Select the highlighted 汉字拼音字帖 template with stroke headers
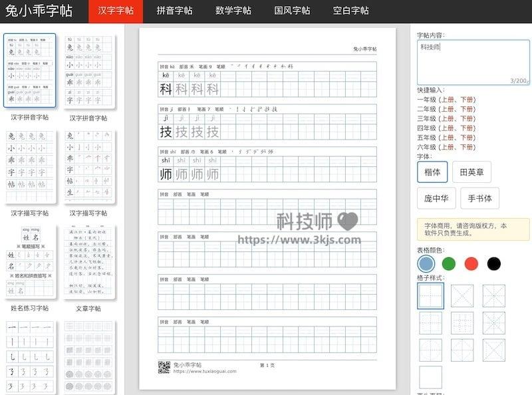Viewport: 532px width, 395px height. point(29,70)
